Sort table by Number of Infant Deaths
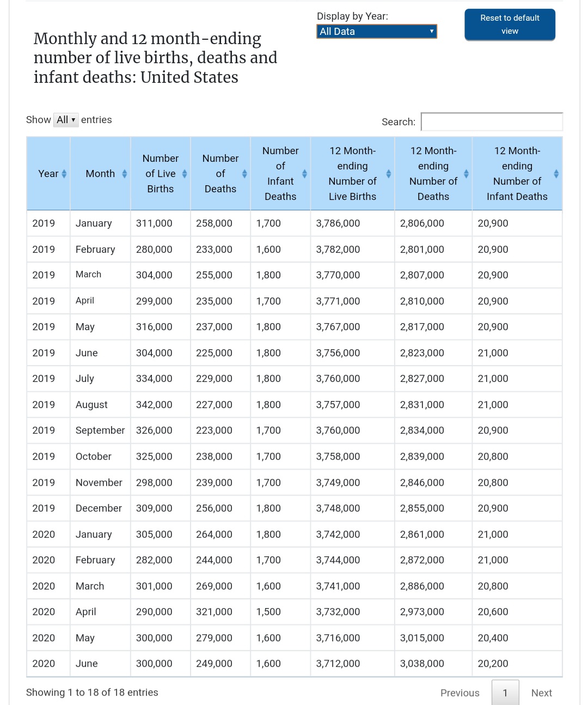Image resolution: width=588 pixels, height=705 pixels. 304,174
